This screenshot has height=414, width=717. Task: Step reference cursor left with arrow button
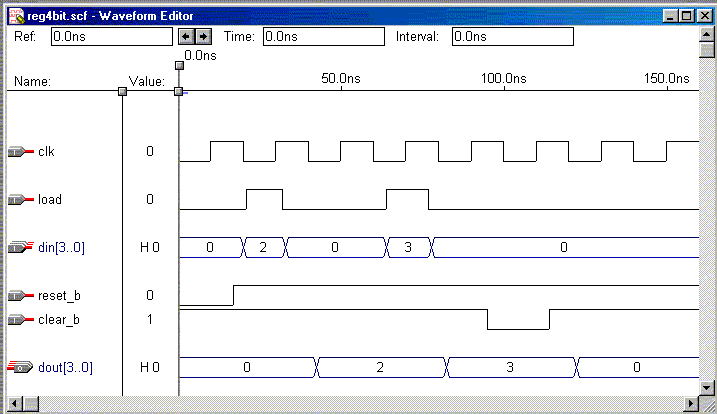pyautogui.click(x=185, y=36)
